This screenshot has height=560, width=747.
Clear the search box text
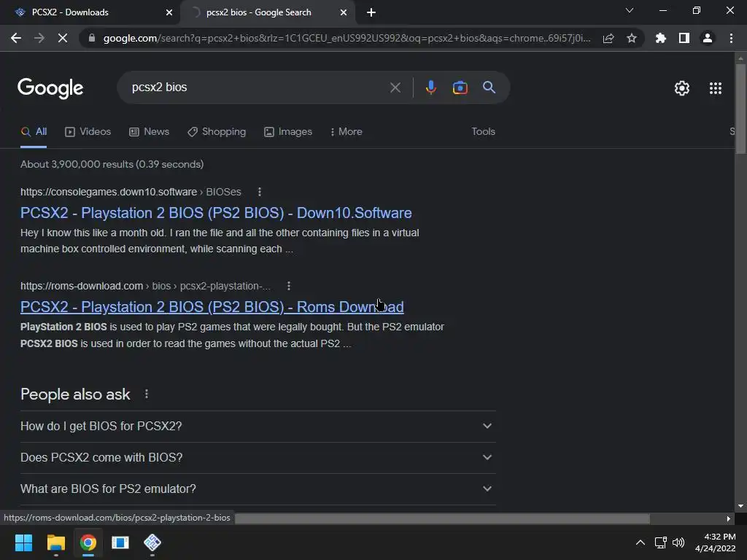(395, 87)
